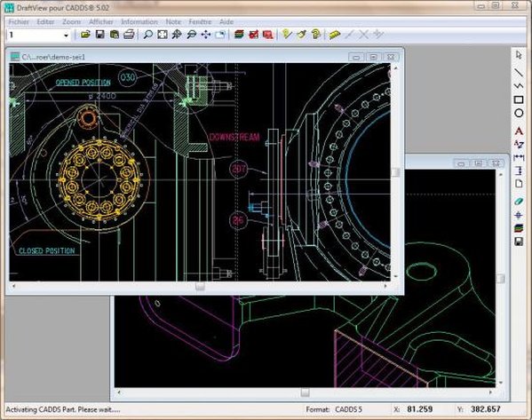Click the Save all icon beside Save

(x=115, y=35)
